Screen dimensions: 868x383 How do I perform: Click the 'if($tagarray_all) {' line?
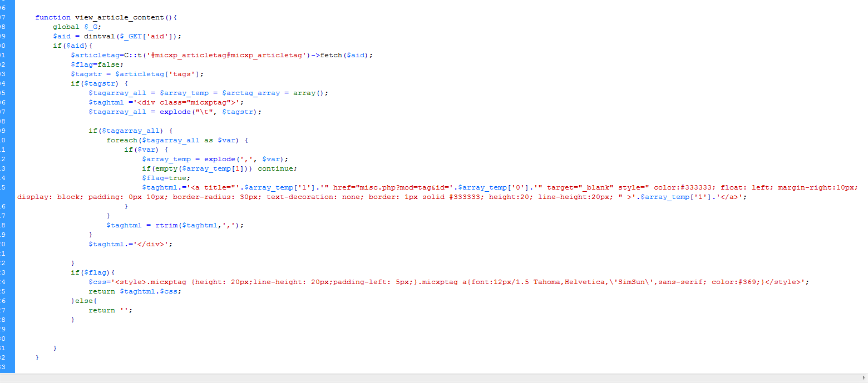131,131
